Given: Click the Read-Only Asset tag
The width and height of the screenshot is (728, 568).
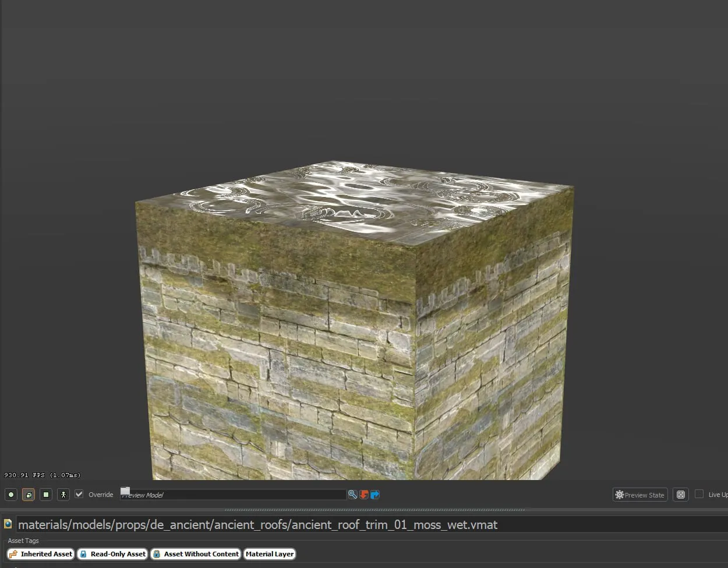Looking at the screenshot, I should click(x=112, y=554).
